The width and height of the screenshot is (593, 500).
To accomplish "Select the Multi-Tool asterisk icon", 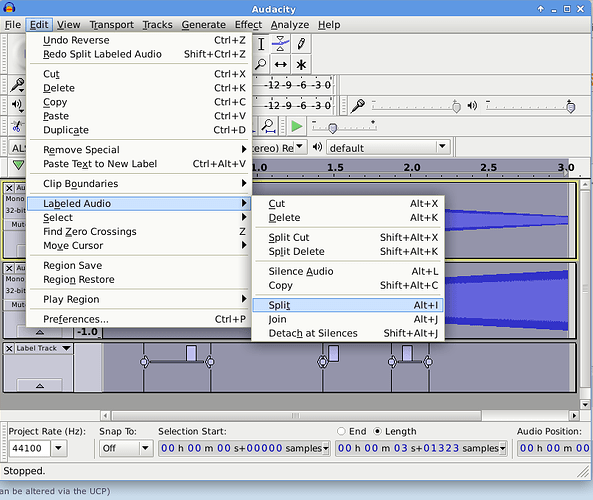I will point(301,64).
